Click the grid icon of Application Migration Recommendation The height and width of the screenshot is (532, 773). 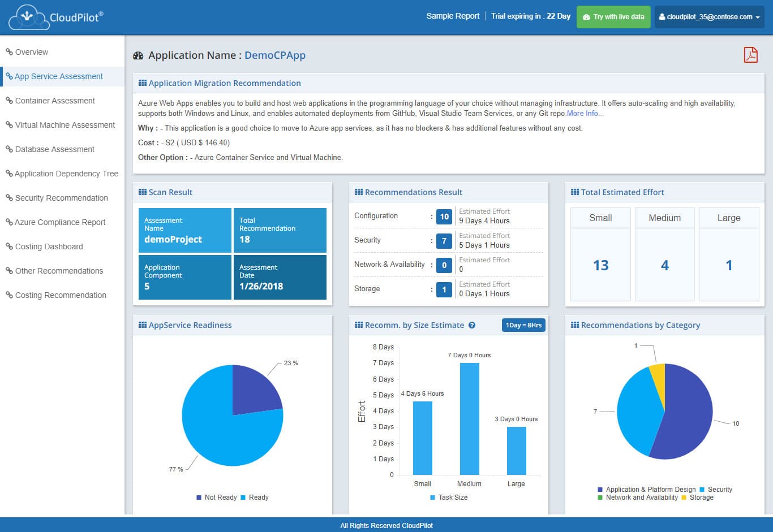(143, 83)
